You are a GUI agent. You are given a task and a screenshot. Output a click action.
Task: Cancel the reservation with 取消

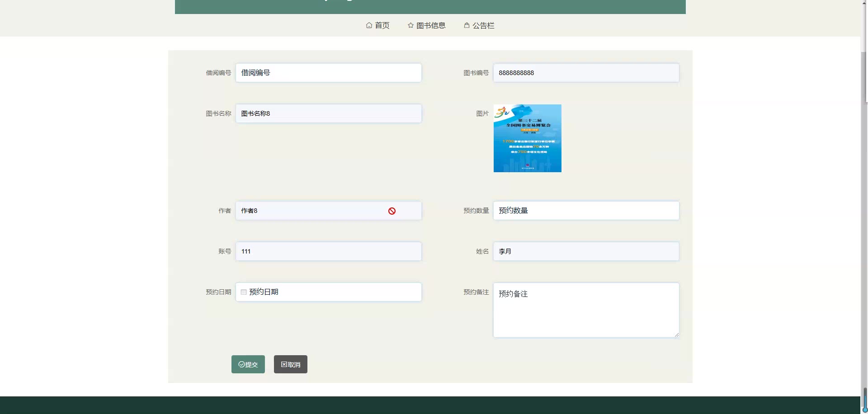point(291,364)
